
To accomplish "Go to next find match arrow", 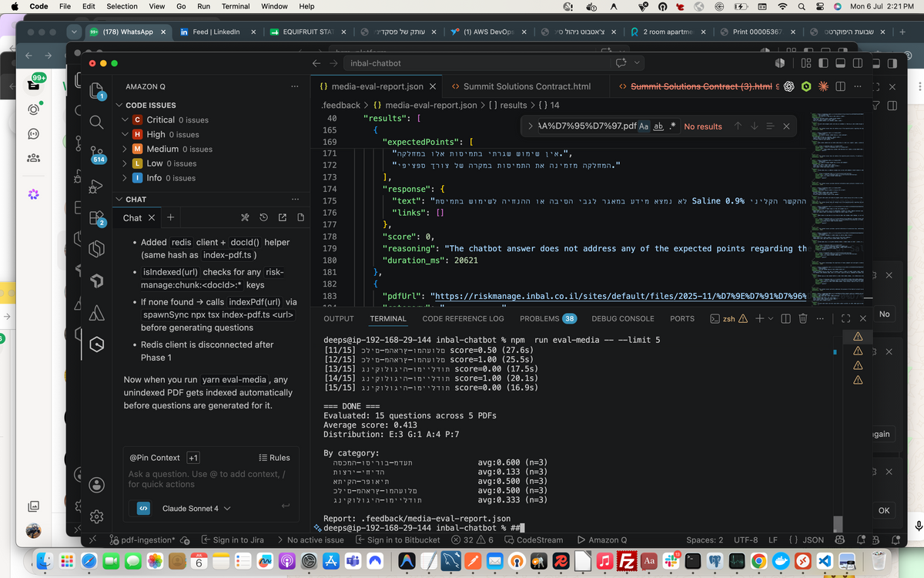I will tap(754, 126).
